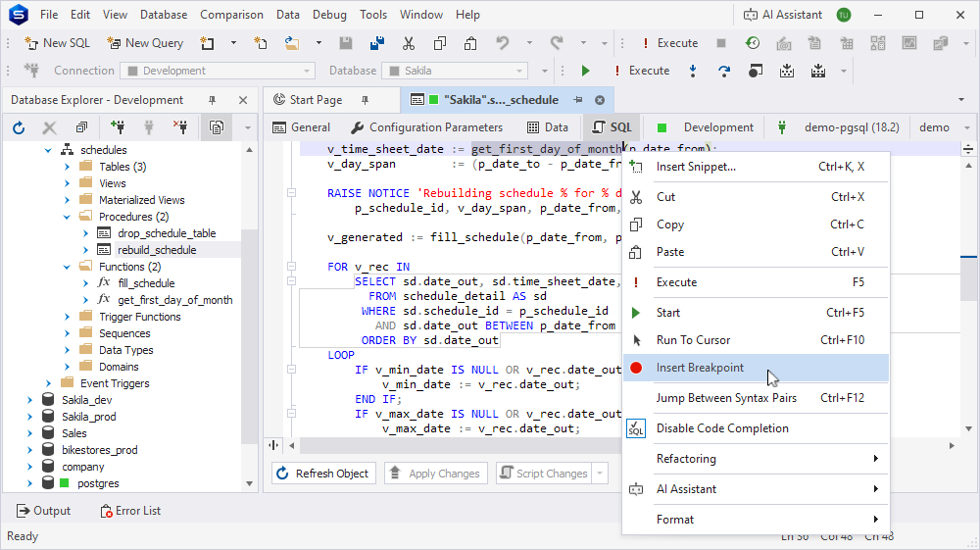Click editor horizontal scrollbar right arrow
This screenshot has height=550, width=980.
952,446
